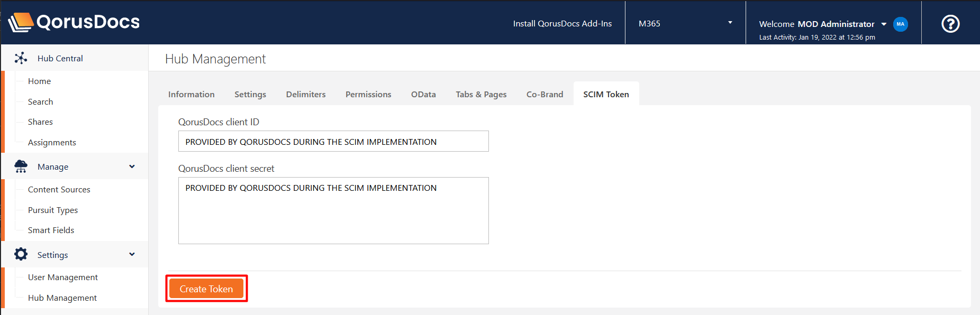980x315 pixels.
Task: Switch to the Settings tab
Action: 250,94
